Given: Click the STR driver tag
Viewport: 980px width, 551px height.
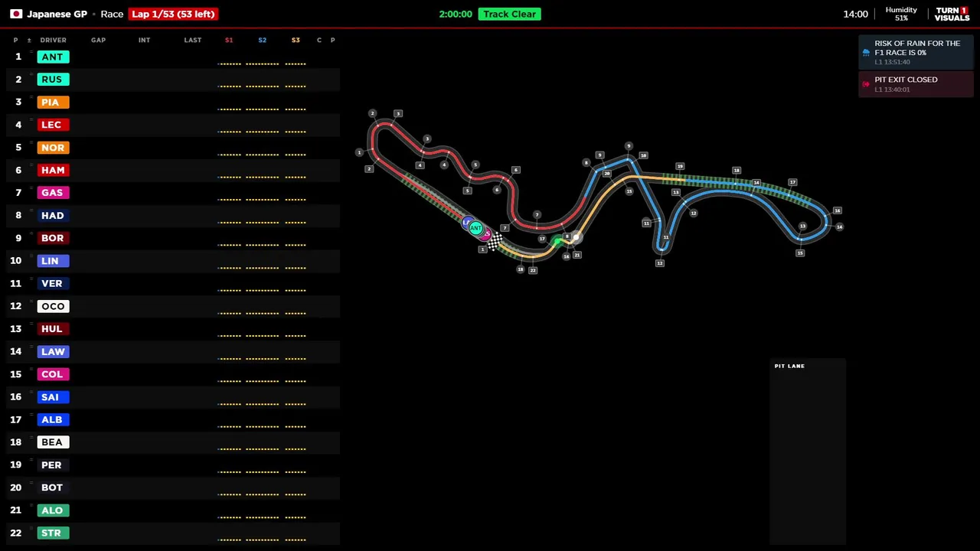Looking at the screenshot, I should 53,533.
